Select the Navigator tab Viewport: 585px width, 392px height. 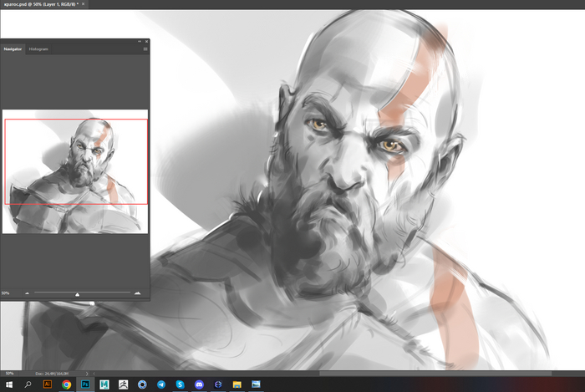[x=13, y=48]
